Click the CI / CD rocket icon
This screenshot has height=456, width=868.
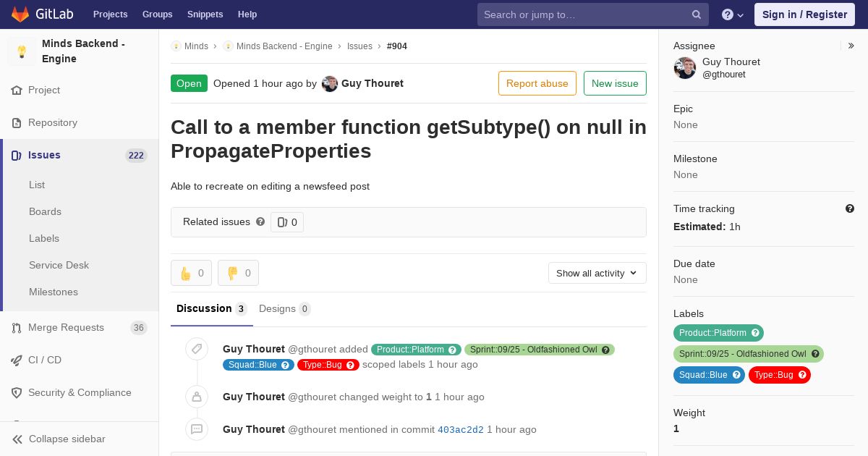click(x=17, y=360)
